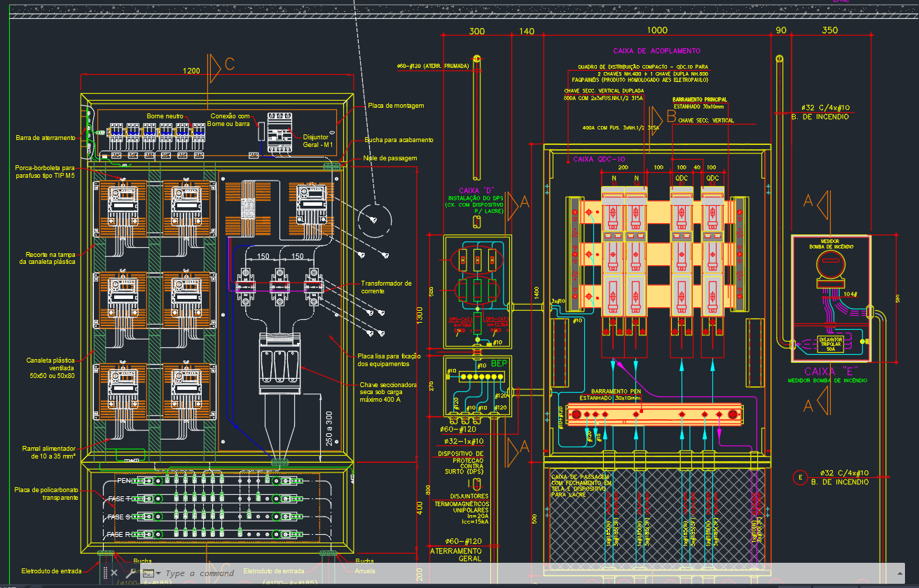Grab the command line grip handle
The image size is (919, 588).
105,573
